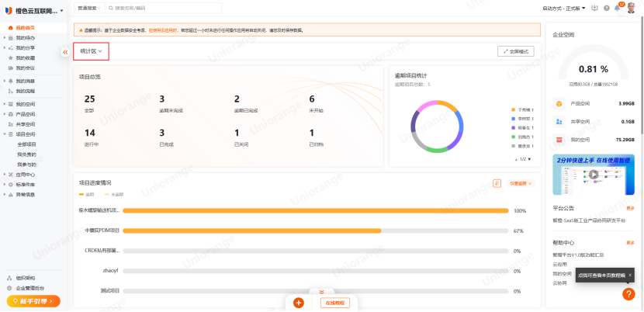Click the 100% progress bar of first project

coord(316,211)
